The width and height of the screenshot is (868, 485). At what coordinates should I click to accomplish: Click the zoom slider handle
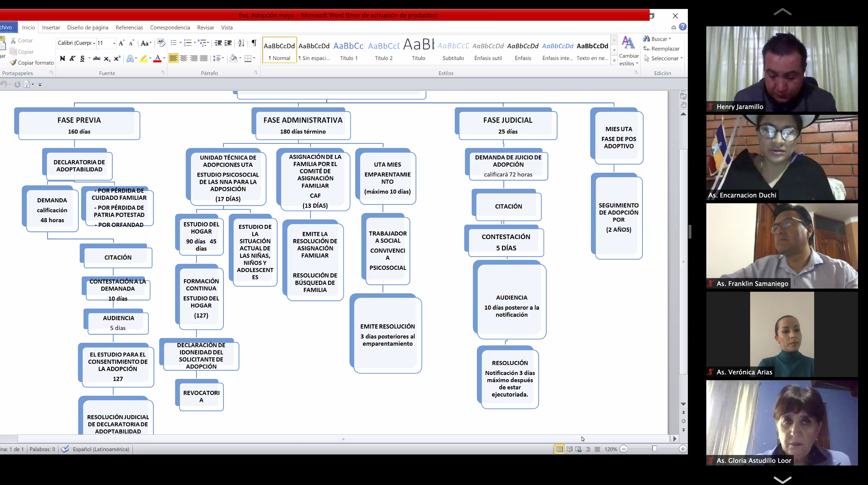[x=654, y=449]
